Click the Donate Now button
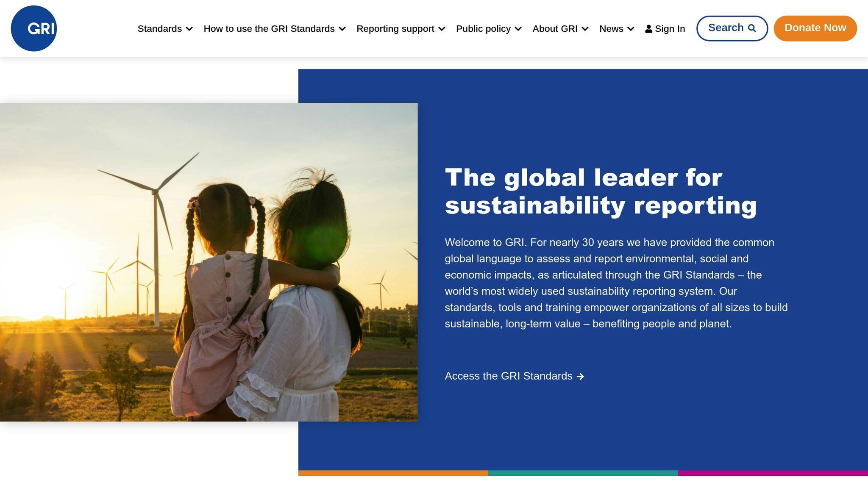The width and height of the screenshot is (868, 488). click(815, 28)
